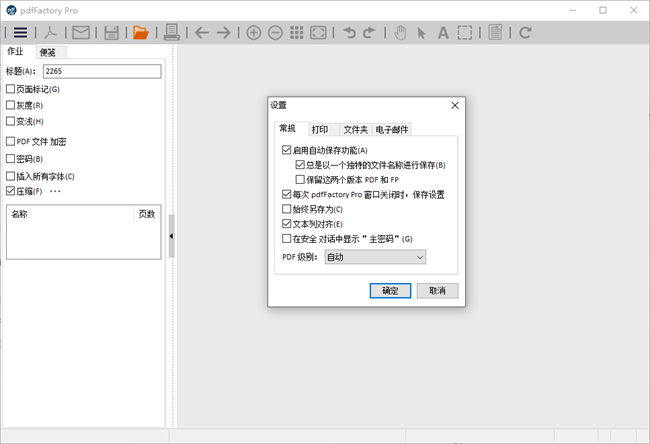Screen dimensions: 650x444
Task: Click the notes page icon
Action: 495,32
